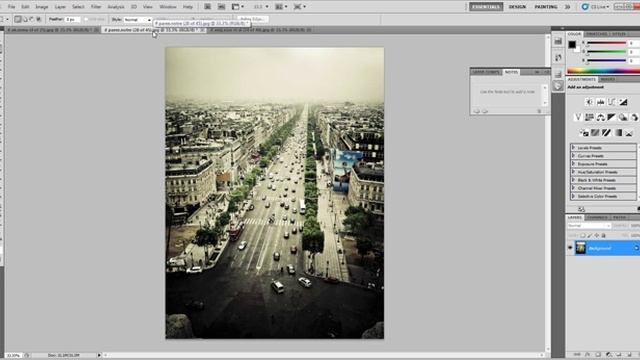Open the CS Live dropdown
This screenshot has height=360, width=640.
coord(596,7)
